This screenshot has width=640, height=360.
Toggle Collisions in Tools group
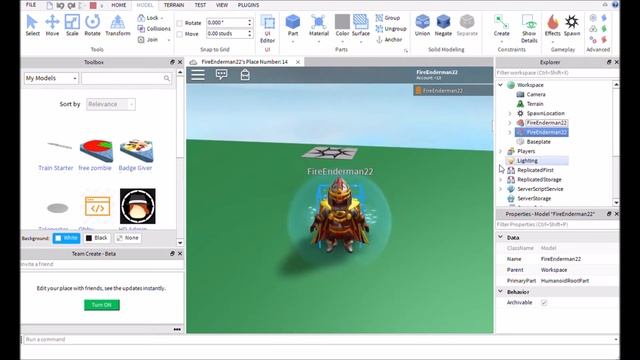pos(154,29)
